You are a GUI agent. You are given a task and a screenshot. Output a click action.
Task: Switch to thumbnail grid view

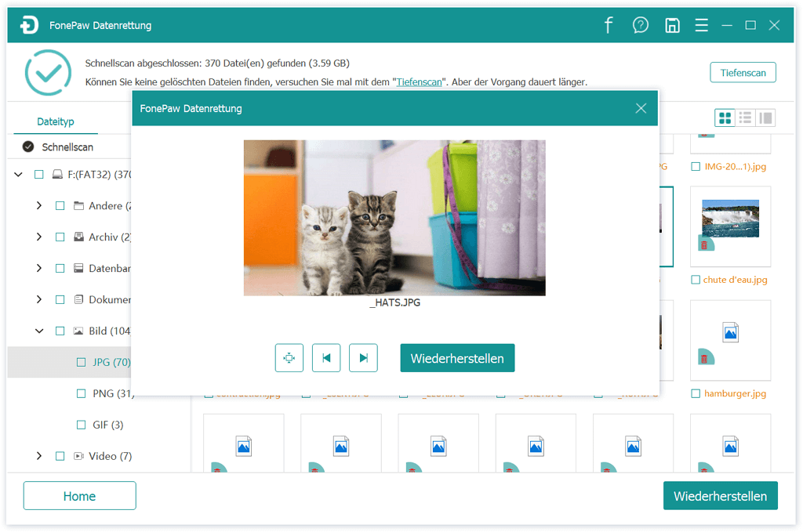click(x=725, y=118)
